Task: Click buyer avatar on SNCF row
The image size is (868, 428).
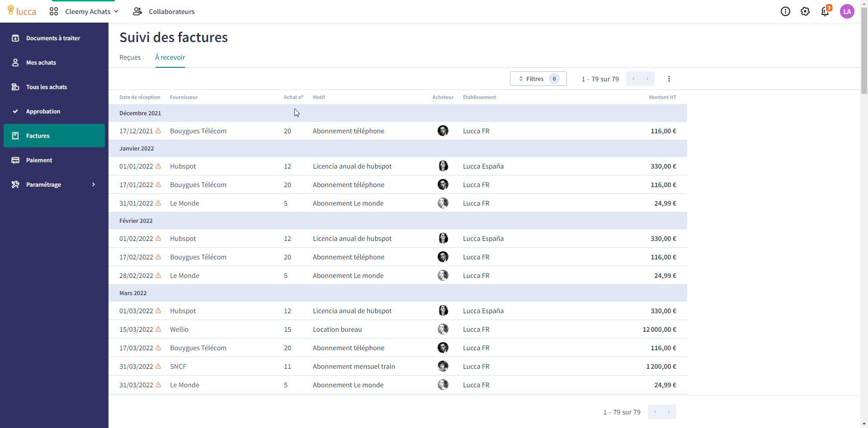Action: pyautogui.click(x=443, y=366)
